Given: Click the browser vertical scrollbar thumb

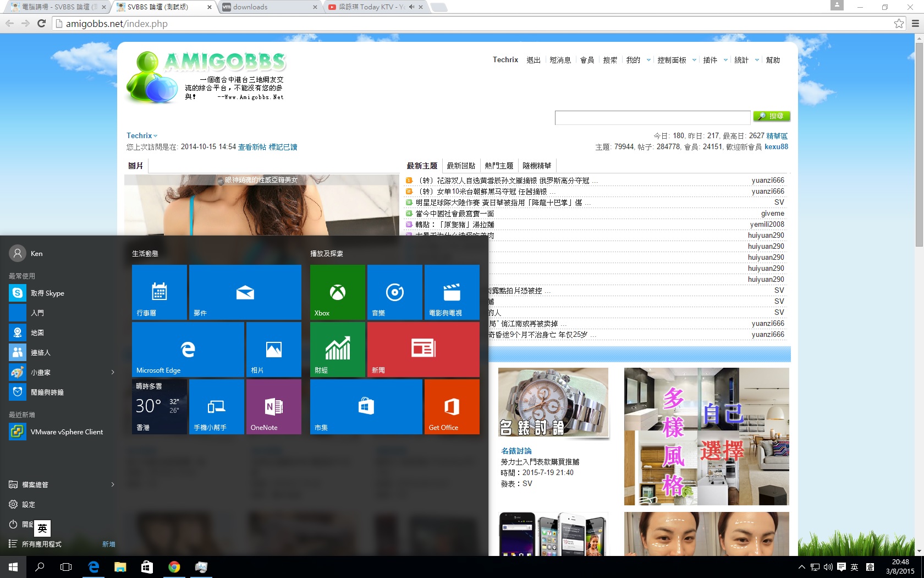Looking at the screenshot, I should [919, 143].
